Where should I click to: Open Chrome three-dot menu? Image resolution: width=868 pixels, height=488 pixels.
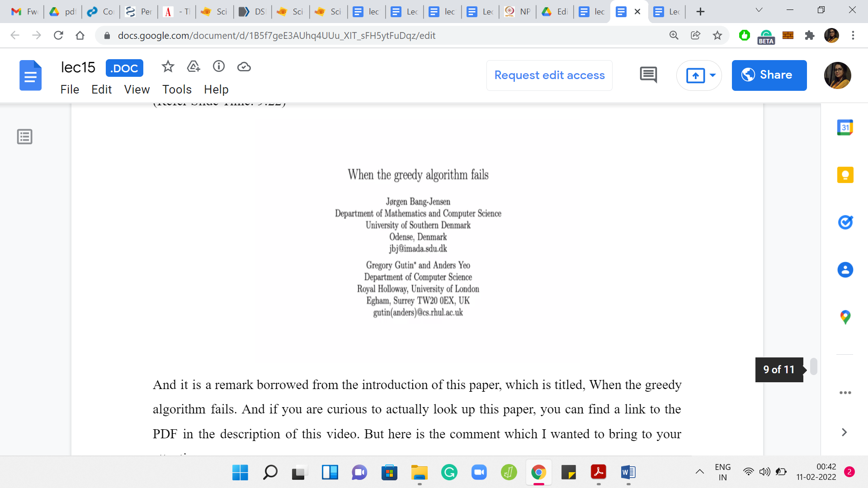coord(853,35)
